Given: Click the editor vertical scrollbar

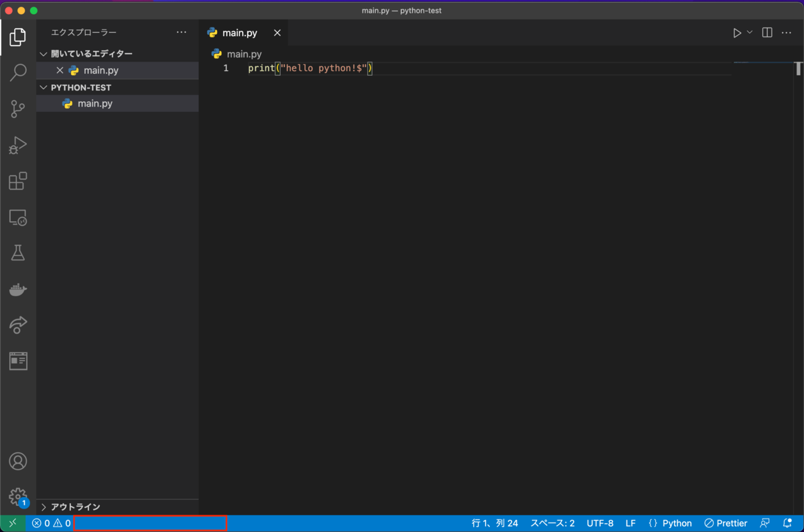Looking at the screenshot, I should coord(799,68).
